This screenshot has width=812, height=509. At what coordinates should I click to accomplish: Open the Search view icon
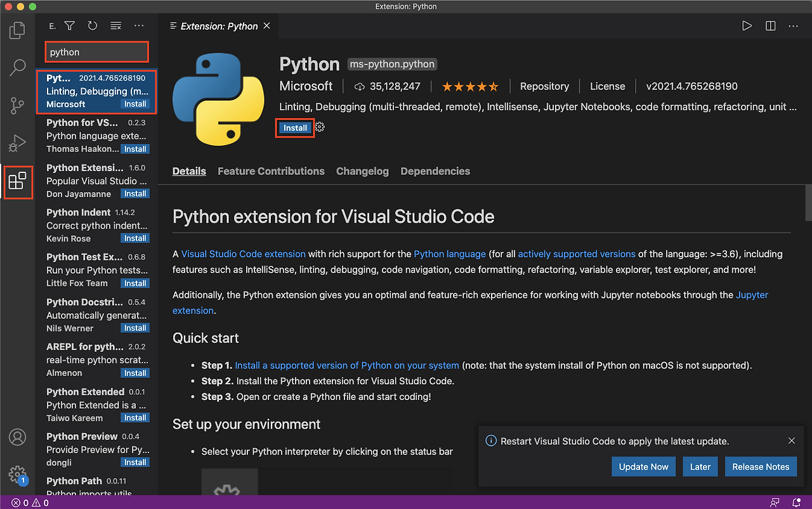pos(18,67)
